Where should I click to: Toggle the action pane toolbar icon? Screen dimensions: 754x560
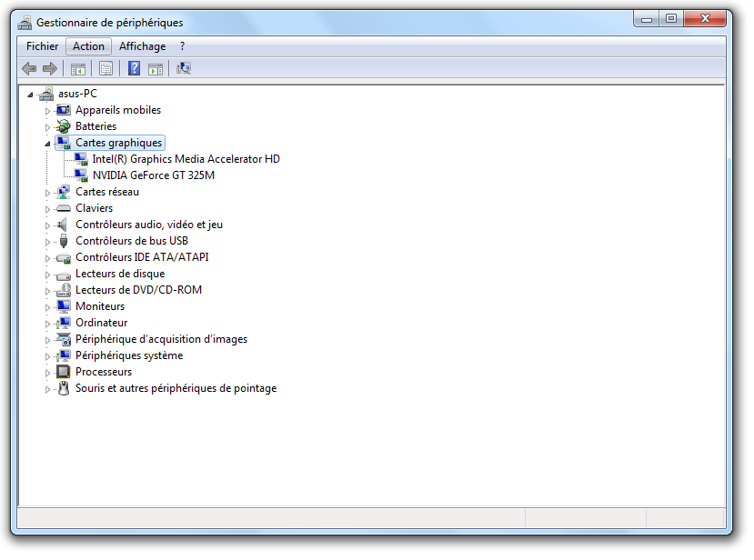coord(156,69)
